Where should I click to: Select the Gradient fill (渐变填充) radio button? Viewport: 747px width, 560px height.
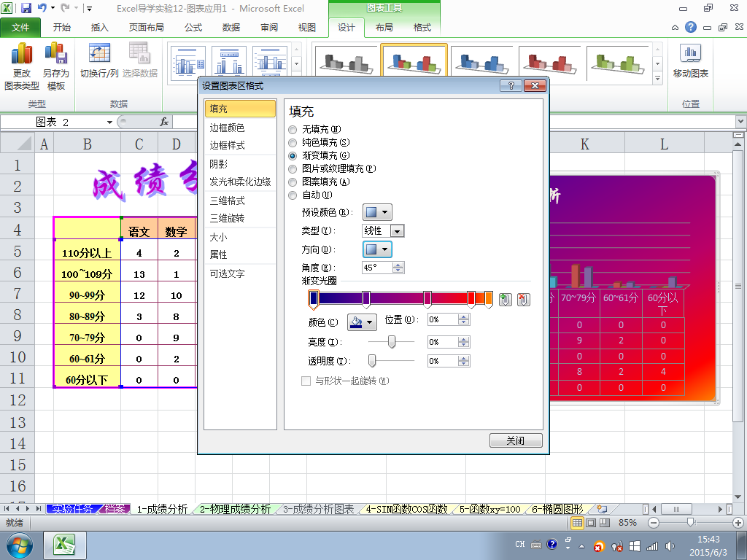[x=293, y=156]
